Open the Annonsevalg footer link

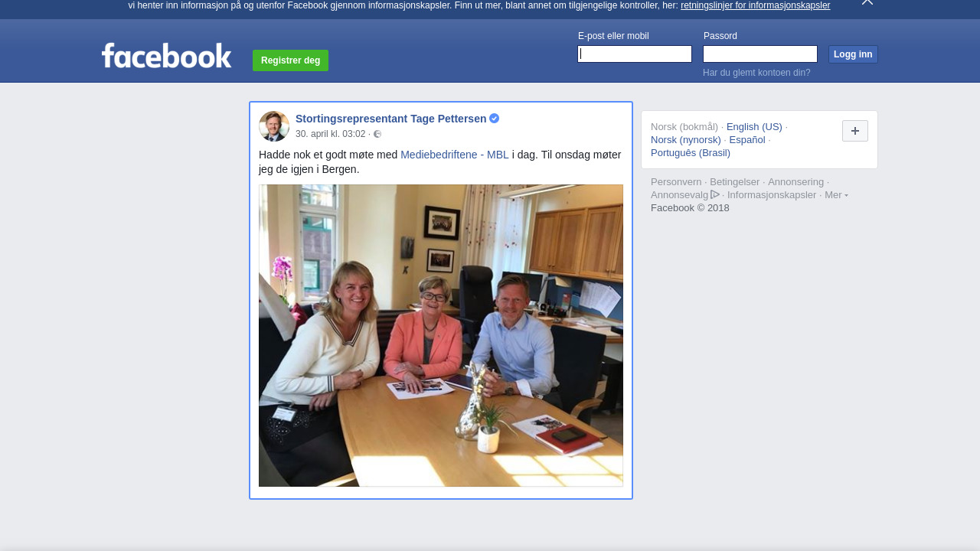pyautogui.click(x=680, y=195)
